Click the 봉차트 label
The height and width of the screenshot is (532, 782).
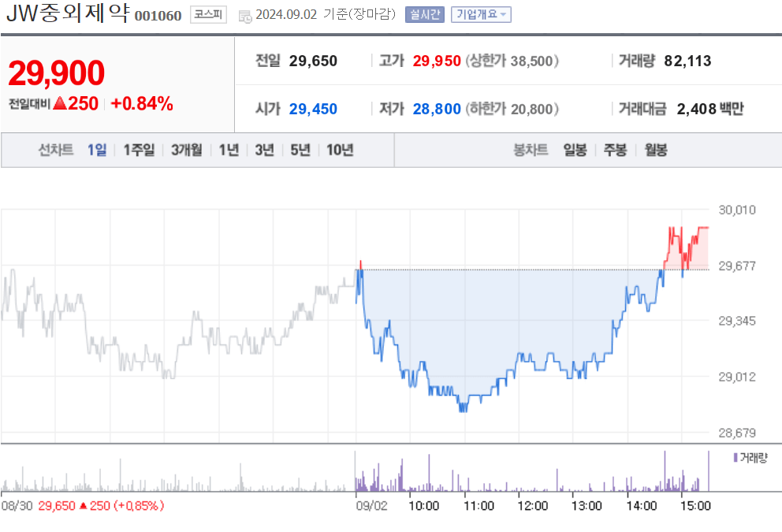pos(531,150)
